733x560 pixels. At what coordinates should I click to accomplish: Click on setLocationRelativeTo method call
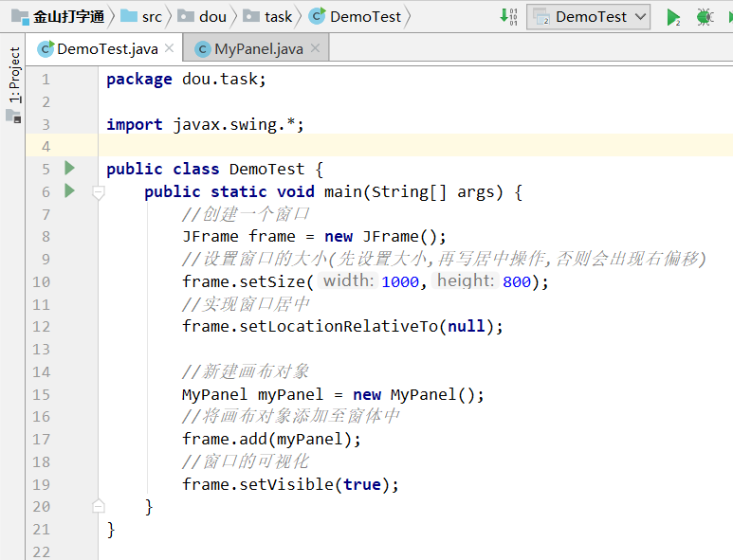[x=339, y=326]
